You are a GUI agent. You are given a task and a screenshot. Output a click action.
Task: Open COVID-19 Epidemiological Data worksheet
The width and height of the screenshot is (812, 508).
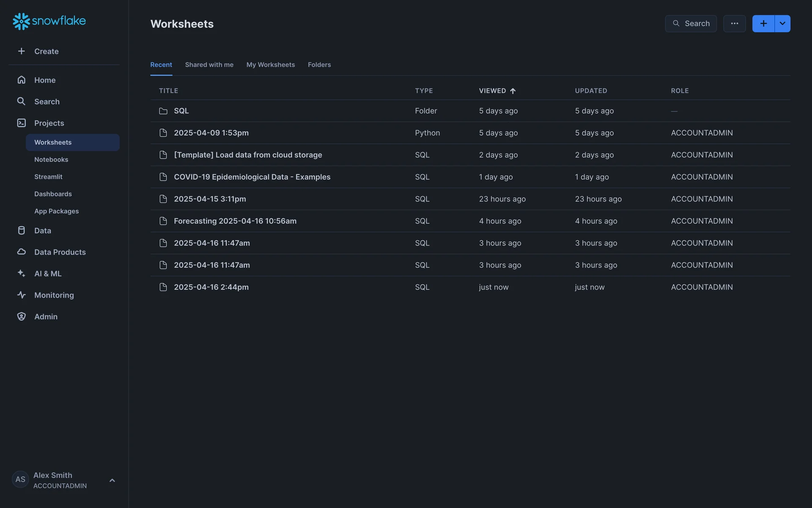tap(252, 177)
